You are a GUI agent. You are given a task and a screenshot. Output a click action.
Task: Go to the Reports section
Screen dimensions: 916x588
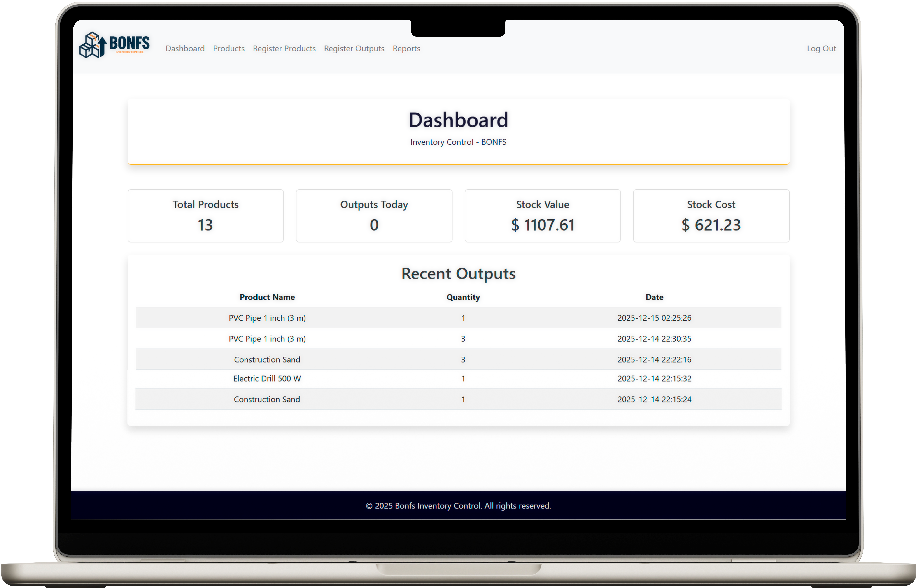point(406,49)
